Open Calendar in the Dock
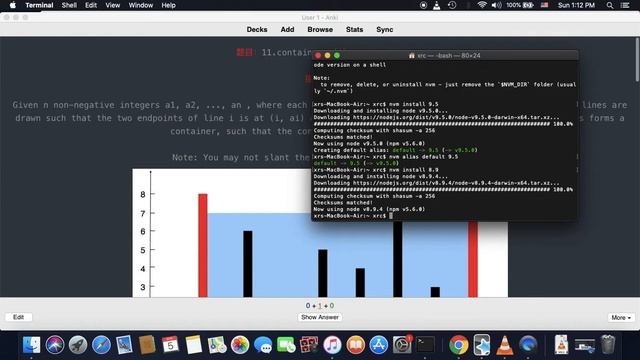 (x=170, y=345)
